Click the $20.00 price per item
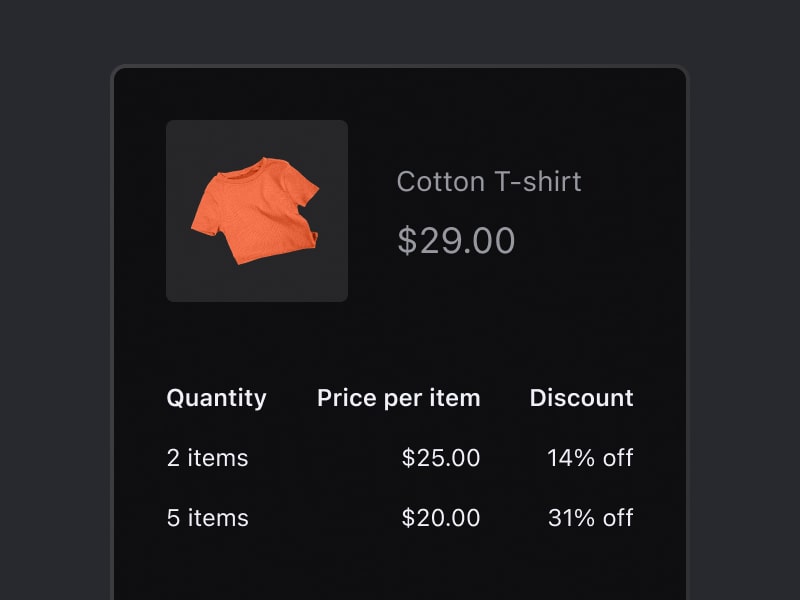The height and width of the screenshot is (600, 800). (441, 518)
